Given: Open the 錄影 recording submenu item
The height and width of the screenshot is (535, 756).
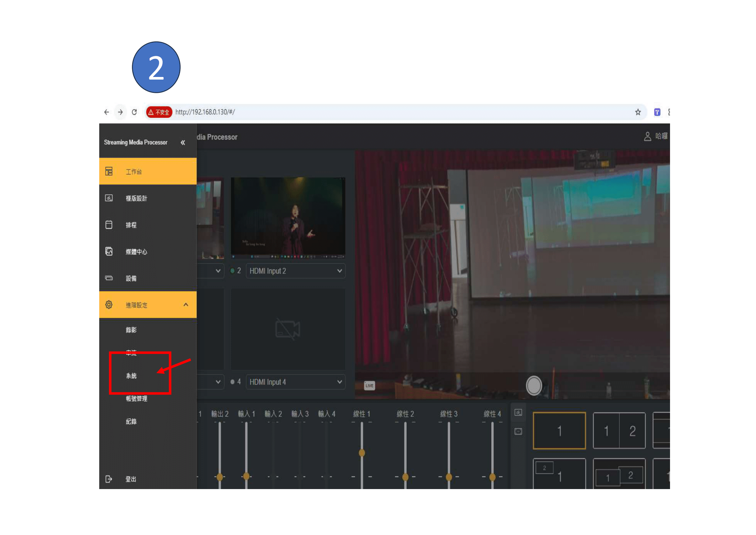Looking at the screenshot, I should pyautogui.click(x=131, y=330).
